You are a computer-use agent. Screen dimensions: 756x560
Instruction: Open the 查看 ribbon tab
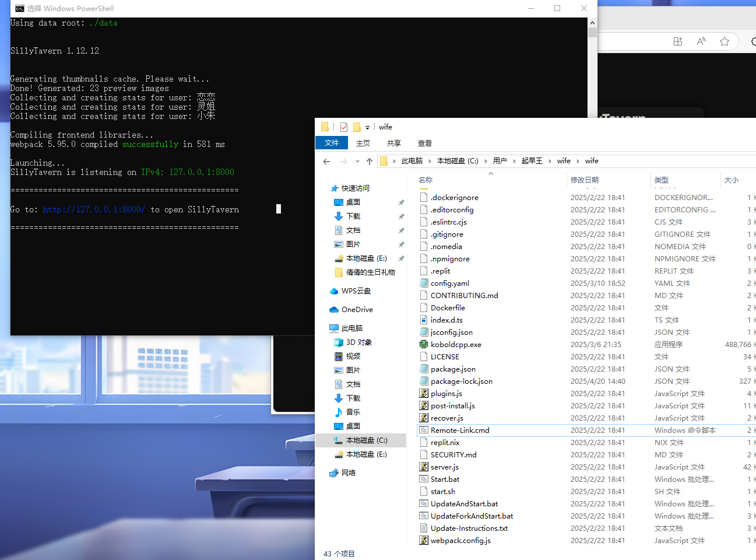pyautogui.click(x=425, y=143)
